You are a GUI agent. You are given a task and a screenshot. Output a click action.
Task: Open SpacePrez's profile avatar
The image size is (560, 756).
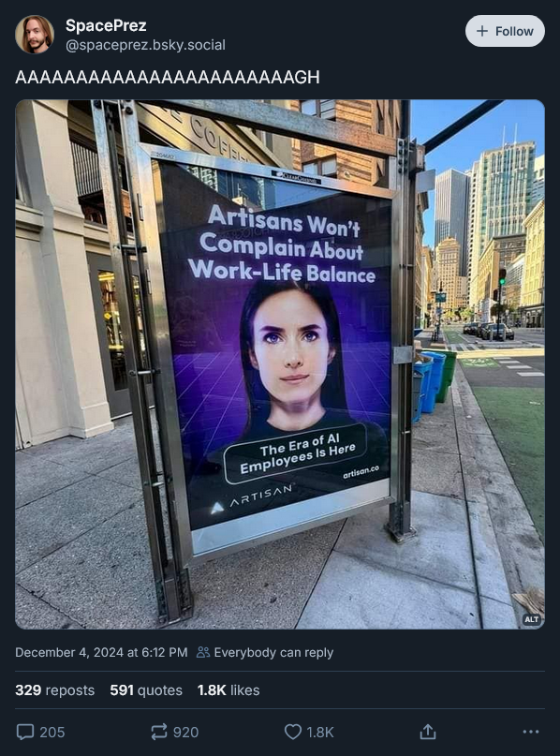[35, 35]
